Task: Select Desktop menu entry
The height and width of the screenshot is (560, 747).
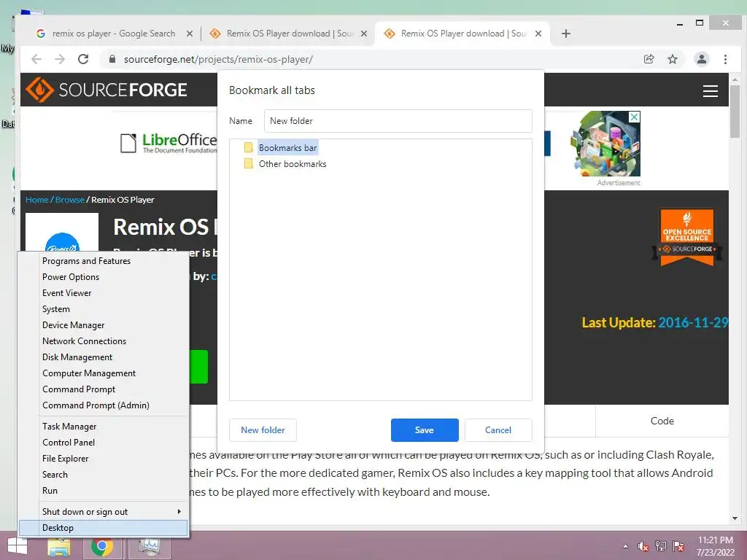Action: click(x=104, y=528)
